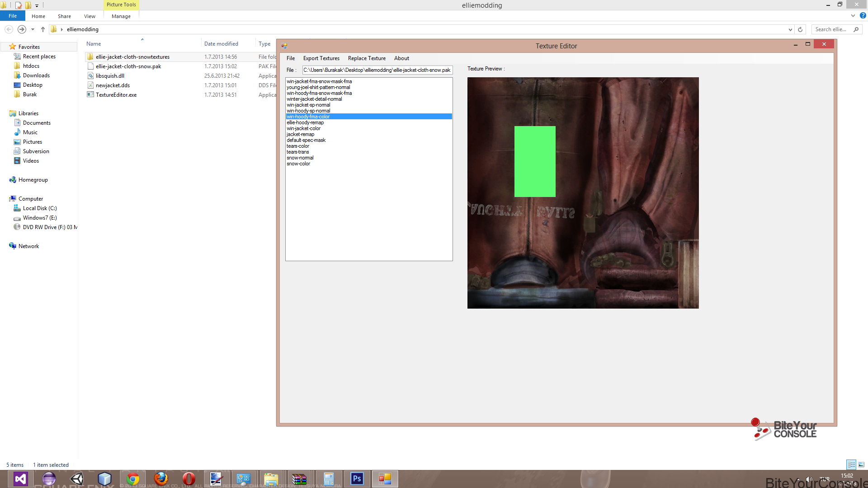Click the hoody texture preview image
868x488 pixels.
[x=583, y=193]
